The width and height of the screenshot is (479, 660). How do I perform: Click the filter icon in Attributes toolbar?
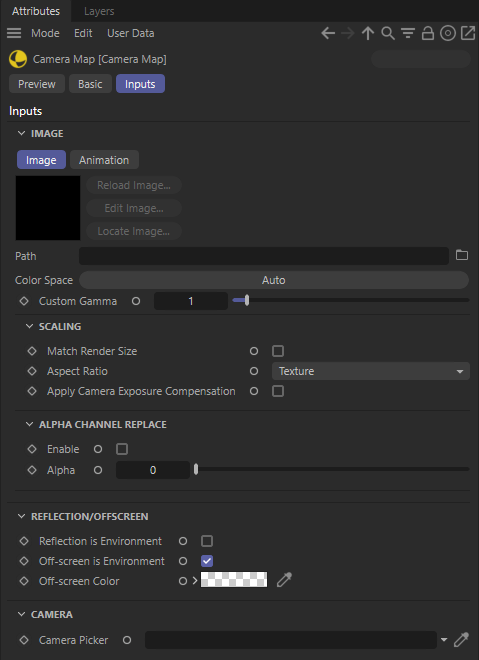(407, 33)
